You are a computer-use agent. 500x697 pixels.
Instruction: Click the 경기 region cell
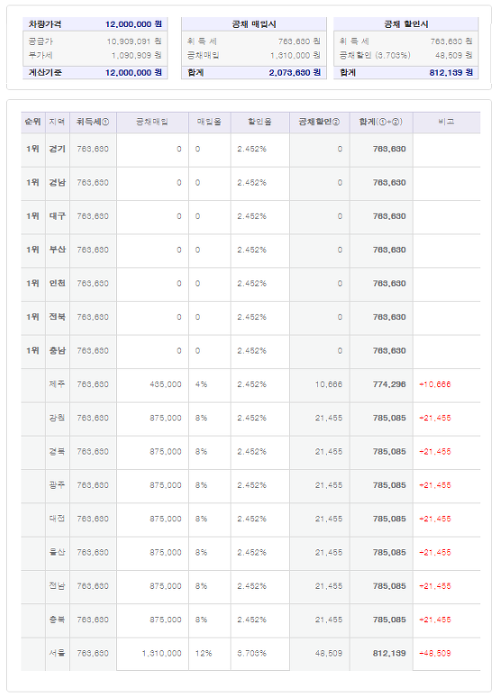[x=57, y=149]
